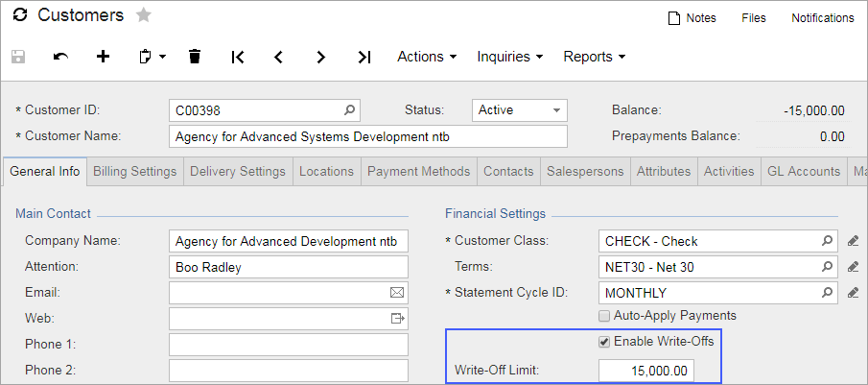Click the clipboard copy-paste icon
Image resolution: width=868 pixels, height=385 pixels.
[x=146, y=57]
